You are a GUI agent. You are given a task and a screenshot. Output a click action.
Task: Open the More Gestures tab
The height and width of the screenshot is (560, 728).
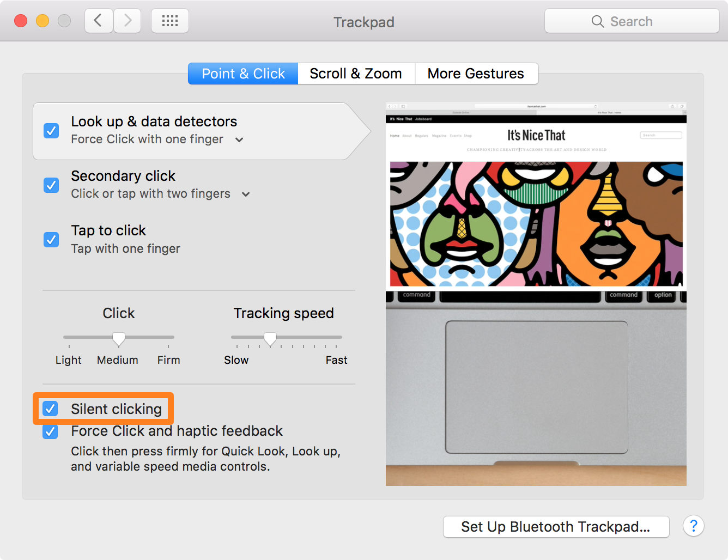pyautogui.click(x=475, y=73)
